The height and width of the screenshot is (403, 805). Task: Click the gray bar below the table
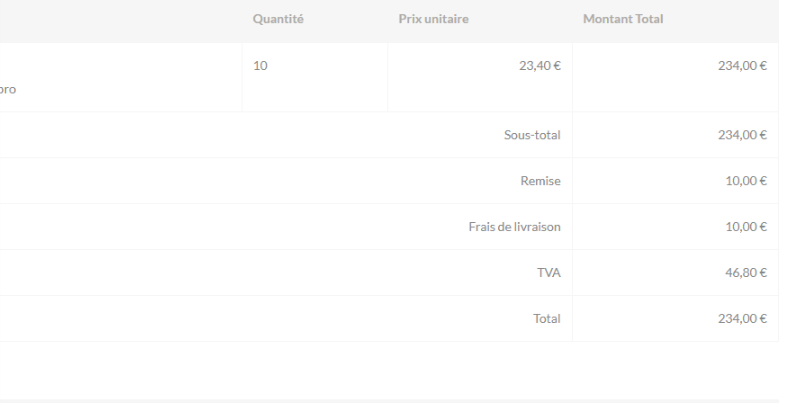[x=400, y=400]
